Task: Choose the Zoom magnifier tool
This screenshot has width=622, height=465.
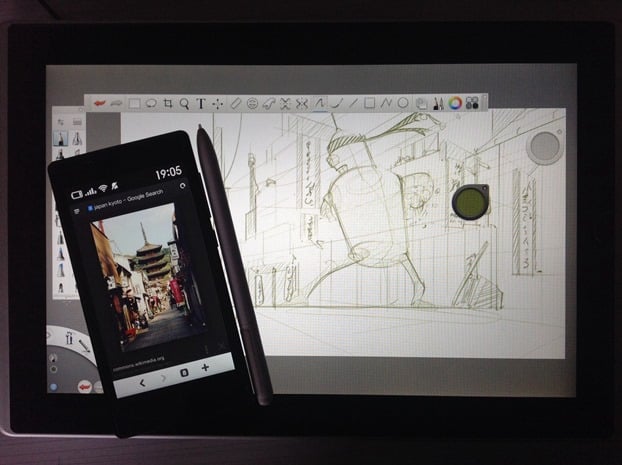Action: point(184,104)
